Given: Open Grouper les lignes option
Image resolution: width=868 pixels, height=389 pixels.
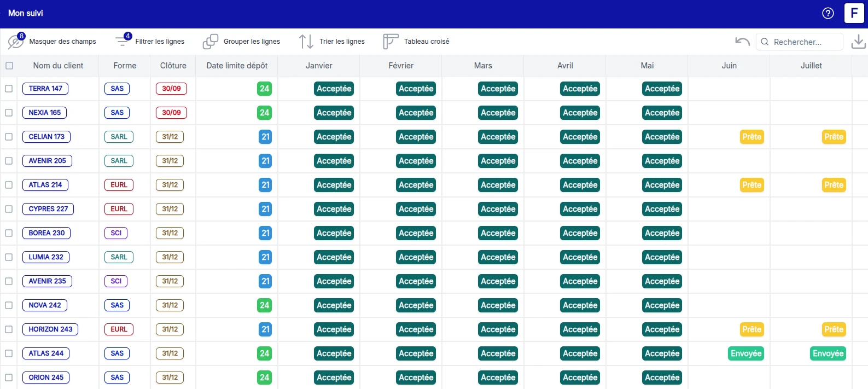Looking at the screenshot, I should [252, 42].
